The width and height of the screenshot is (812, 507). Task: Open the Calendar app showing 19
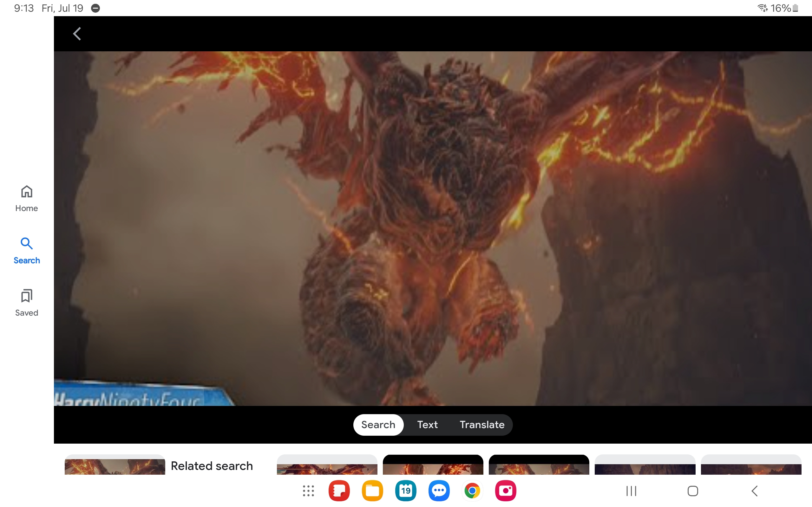click(x=405, y=491)
